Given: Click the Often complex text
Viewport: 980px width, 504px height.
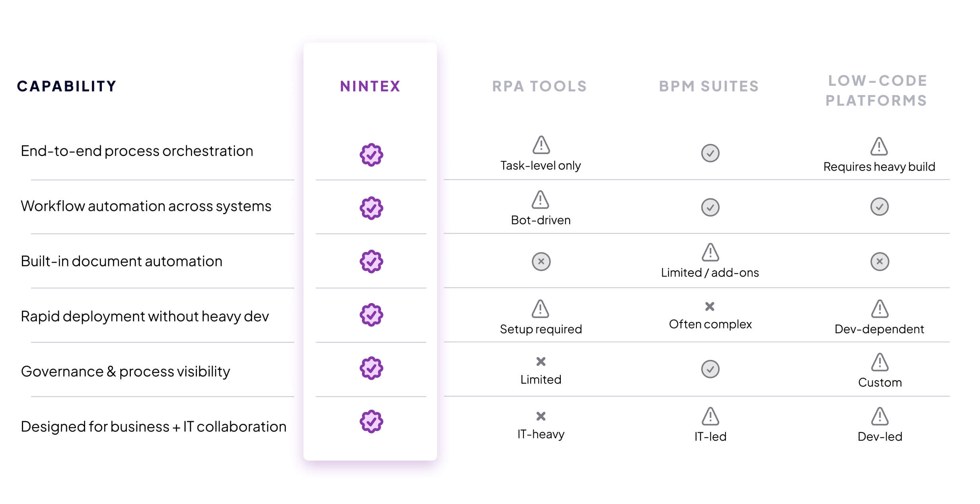Looking at the screenshot, I should 710,324.
